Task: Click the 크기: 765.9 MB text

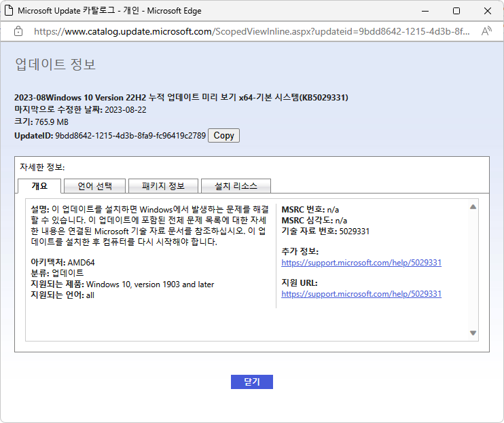Action: (x=41, y=122)
